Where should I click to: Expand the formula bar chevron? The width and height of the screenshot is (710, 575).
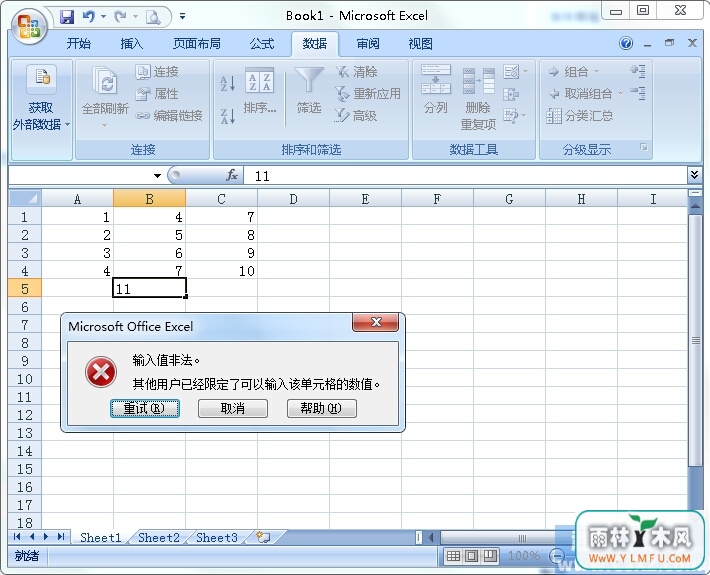coord(695,175)
